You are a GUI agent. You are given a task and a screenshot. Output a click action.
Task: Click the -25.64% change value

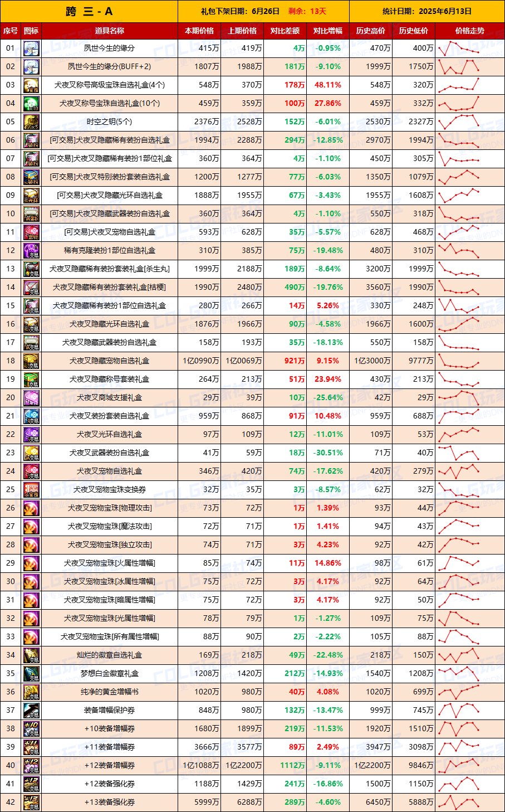pyautogui.click(x=327, y=398)
